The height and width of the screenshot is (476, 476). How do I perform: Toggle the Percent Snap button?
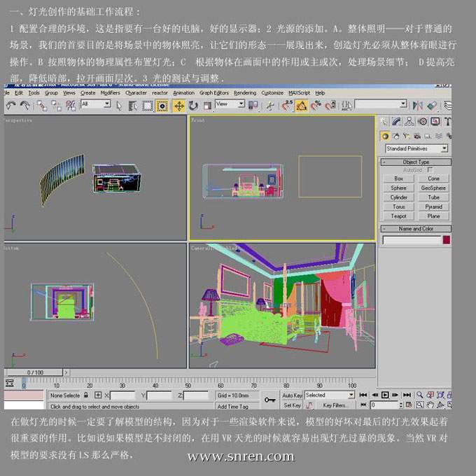click(316, 106)
